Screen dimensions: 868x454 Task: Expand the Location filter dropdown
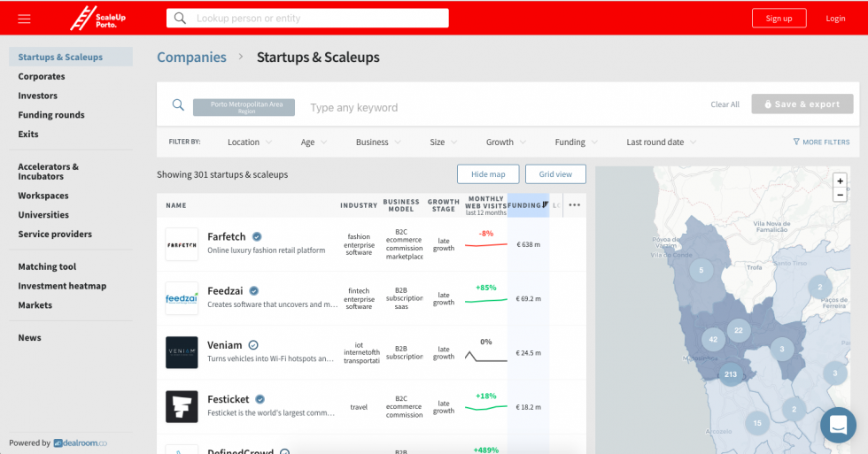coord(250,142)
